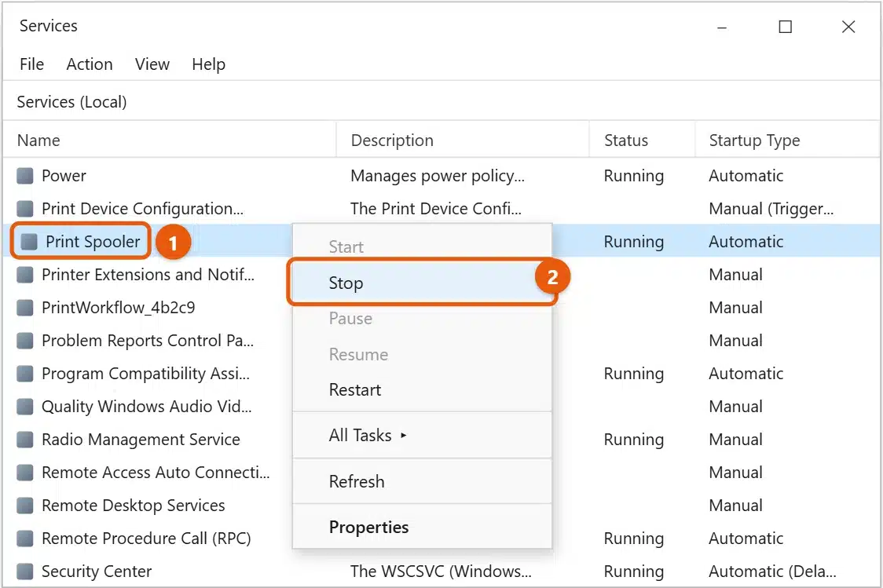Screen dimensions: 883x588
Task: Sort by the Startup Type column header
Action: pos(787,140)
